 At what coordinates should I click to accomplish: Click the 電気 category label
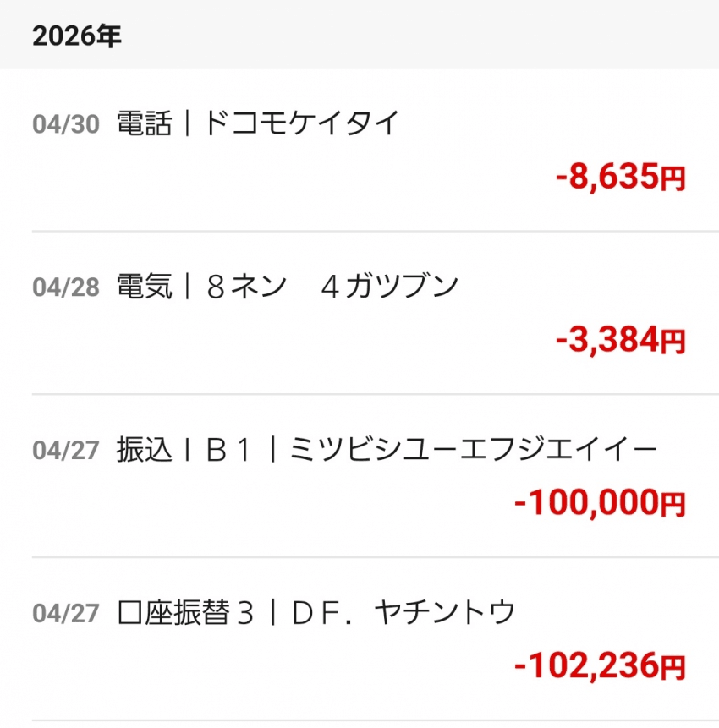click(144, 287)
